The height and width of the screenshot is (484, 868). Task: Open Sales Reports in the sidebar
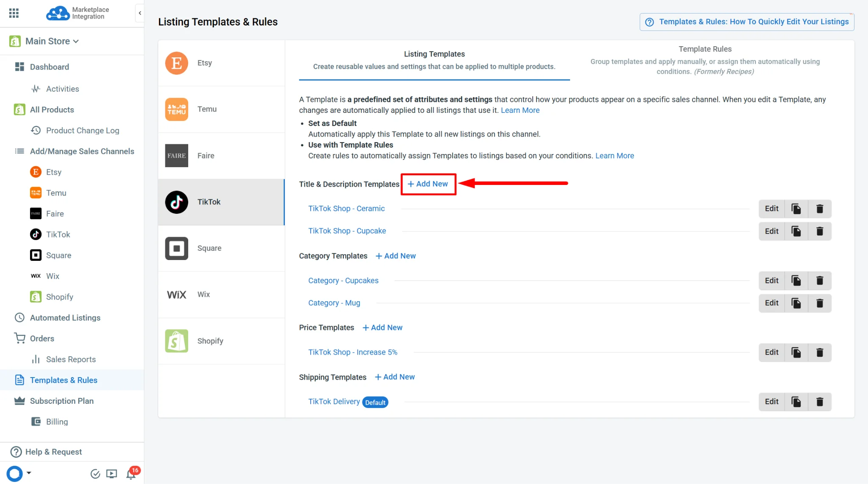tap(71, 359)
